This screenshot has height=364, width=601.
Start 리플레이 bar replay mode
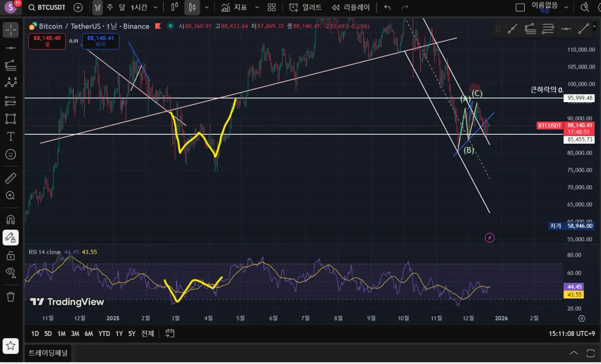[x=351, y=8]
